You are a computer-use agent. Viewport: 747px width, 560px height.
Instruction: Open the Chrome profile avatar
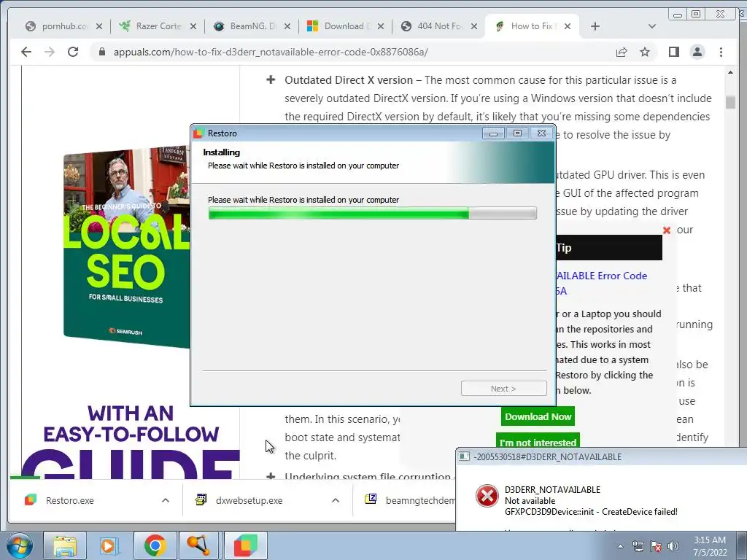pyautogui.click(x=697, y=52)
